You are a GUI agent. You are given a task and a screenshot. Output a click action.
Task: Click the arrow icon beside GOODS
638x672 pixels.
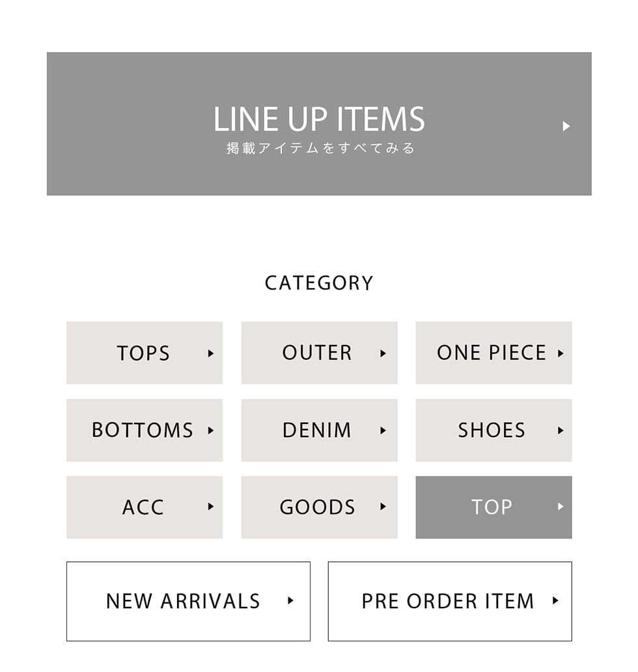[x=383, y=506]
